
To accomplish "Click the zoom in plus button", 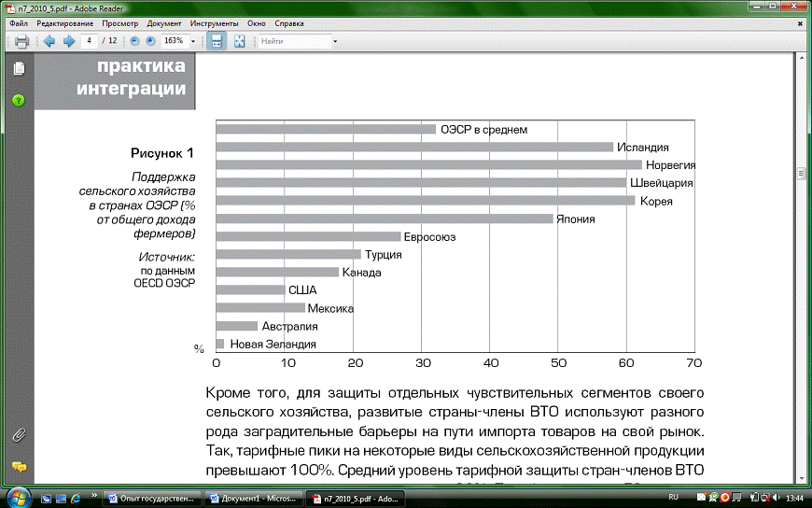I will (149, 41).
